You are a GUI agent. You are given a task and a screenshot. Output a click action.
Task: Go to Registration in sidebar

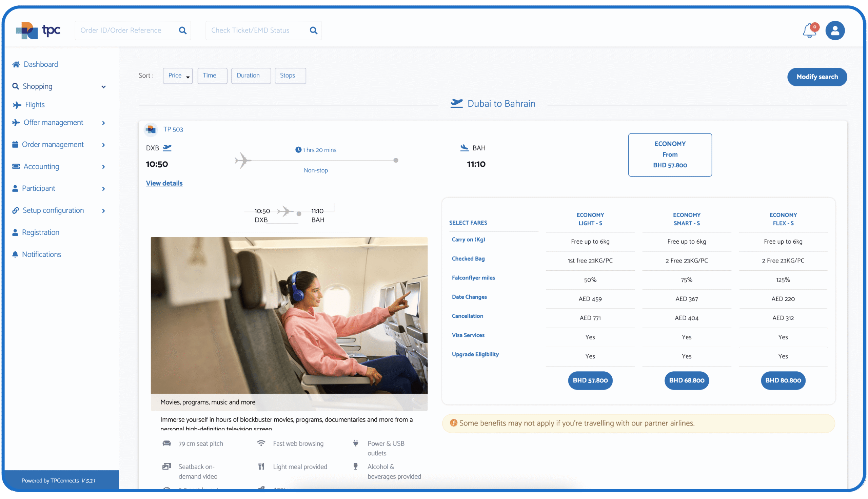point(40,232)
